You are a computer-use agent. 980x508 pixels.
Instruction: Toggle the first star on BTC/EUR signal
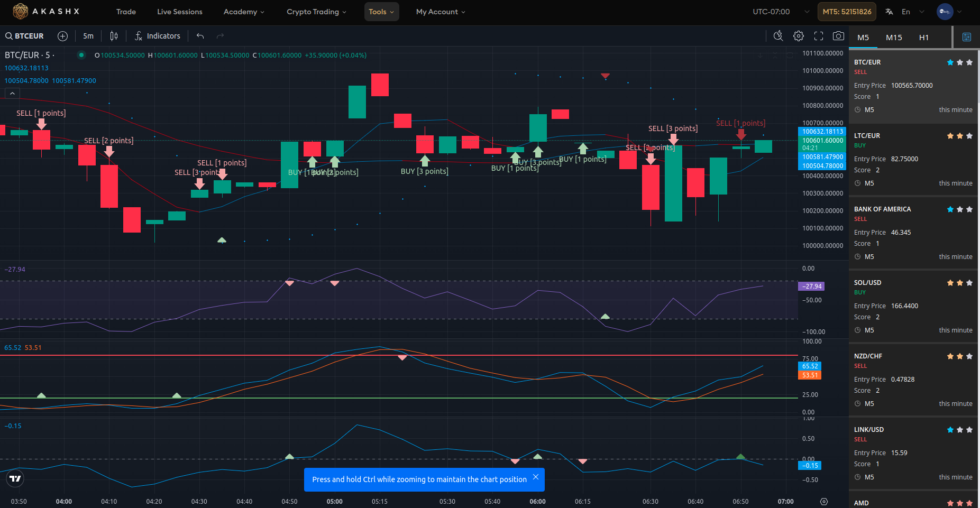(950, 62)
